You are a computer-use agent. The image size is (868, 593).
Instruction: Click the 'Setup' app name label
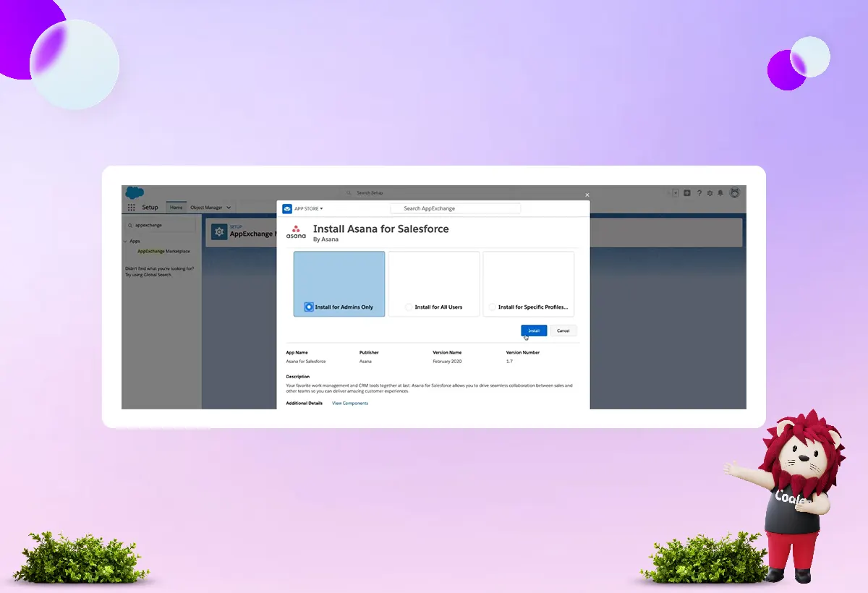(150, 208)
